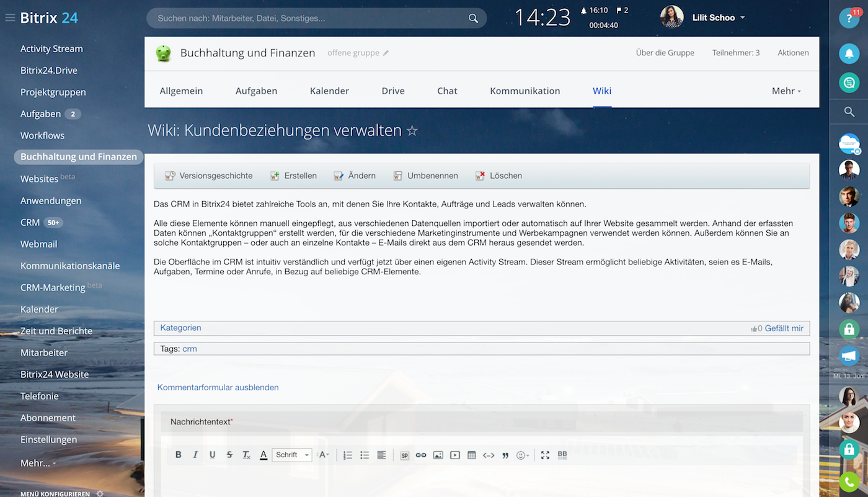Click the crm tag link
868x497 pixels.
(x=190, y=349)
